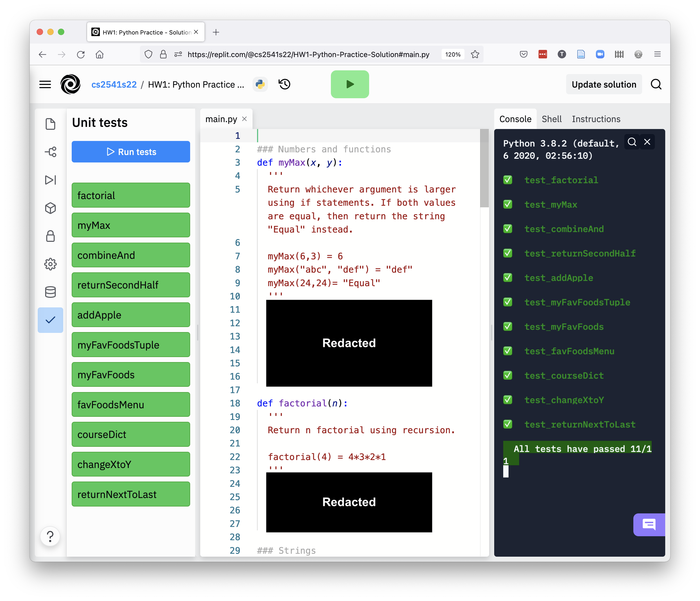Click the Run tests button
The width and height of the screenshot is (700, 601).
(131, 152)
